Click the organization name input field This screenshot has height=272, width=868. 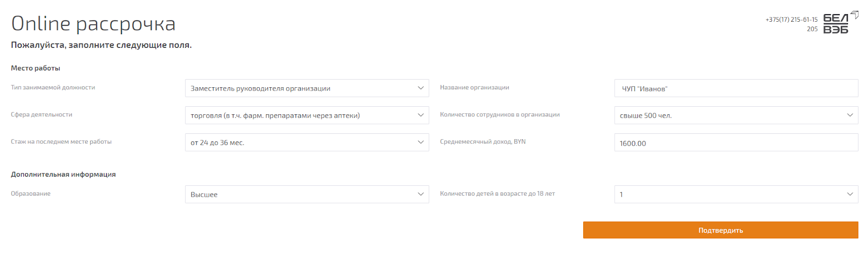point(736,88)
